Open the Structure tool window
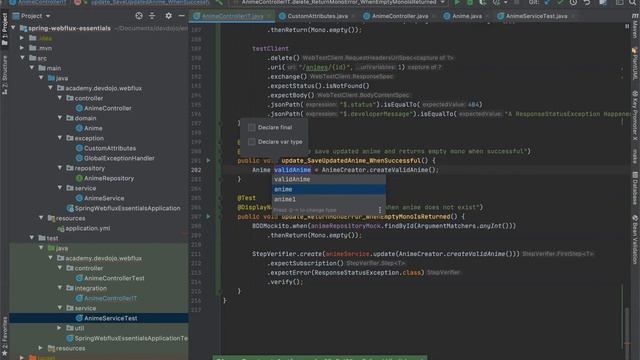The image size is (640, 360). point(4,75)
